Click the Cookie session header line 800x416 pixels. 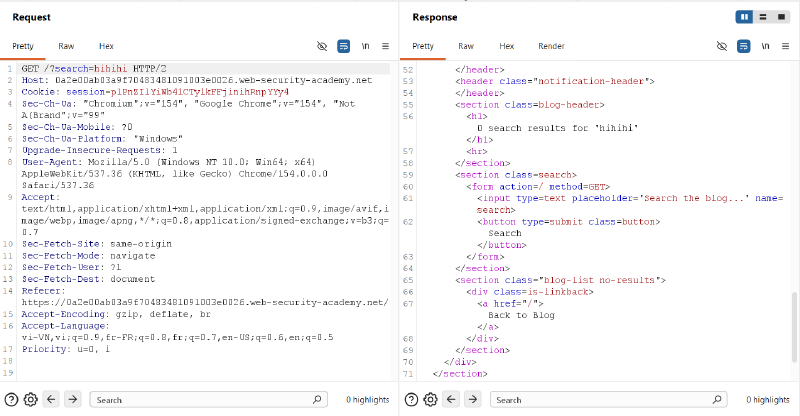tap(155, 92)
